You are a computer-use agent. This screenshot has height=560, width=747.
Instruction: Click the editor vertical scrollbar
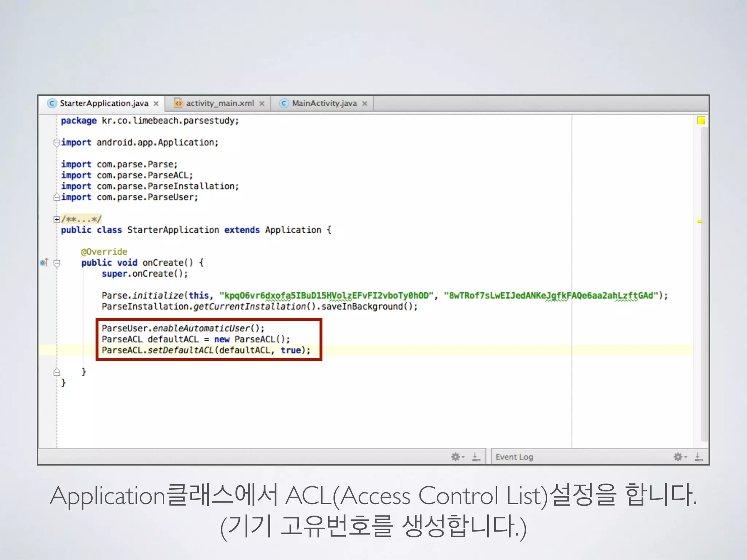[704, 284]
